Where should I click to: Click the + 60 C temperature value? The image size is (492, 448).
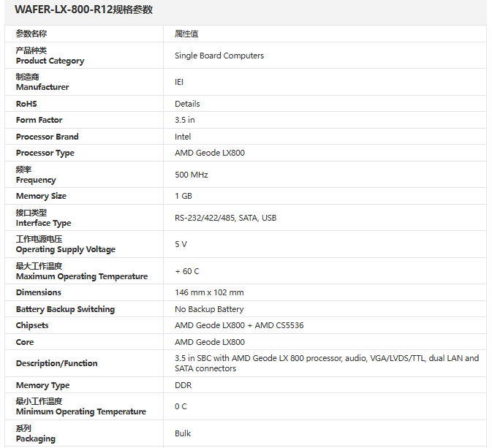187,271
